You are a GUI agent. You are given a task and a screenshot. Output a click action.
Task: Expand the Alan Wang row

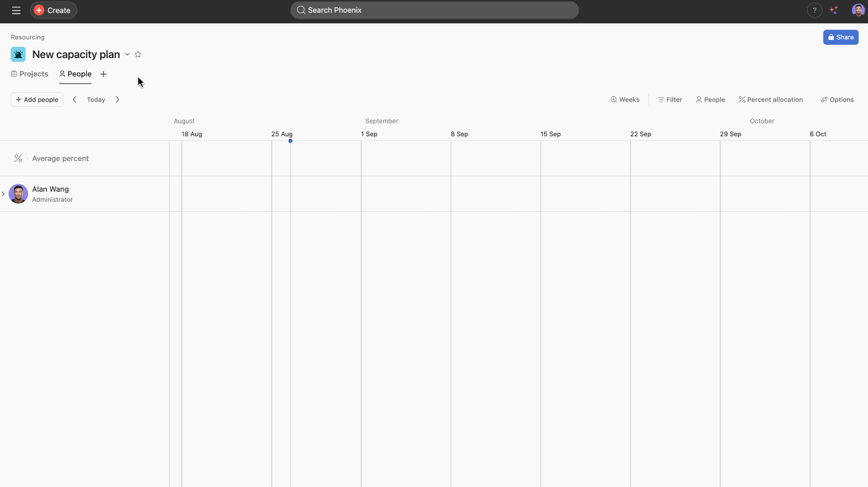pos(3,194)
